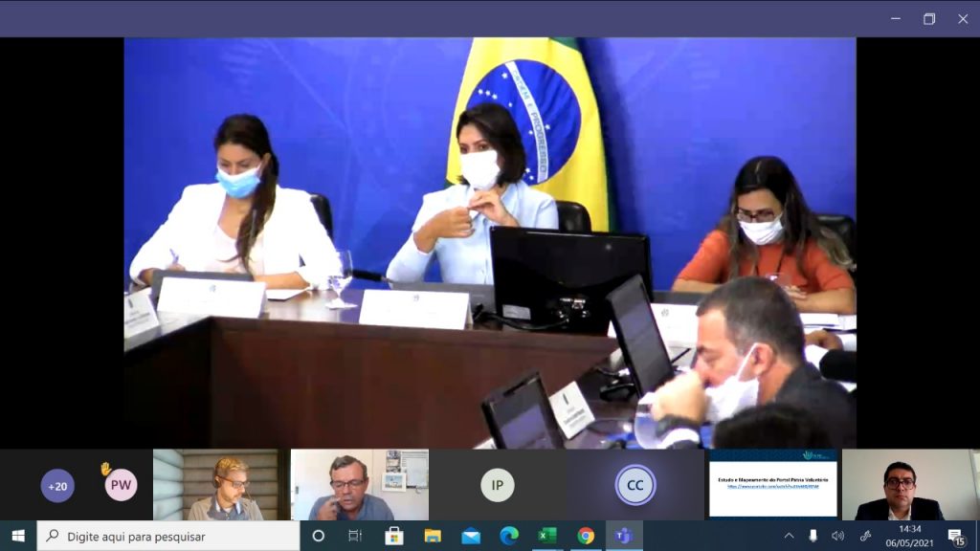This screenshot has width=980, height=551.
Task: Open notification center with 15 notifications
Action: 955,536
